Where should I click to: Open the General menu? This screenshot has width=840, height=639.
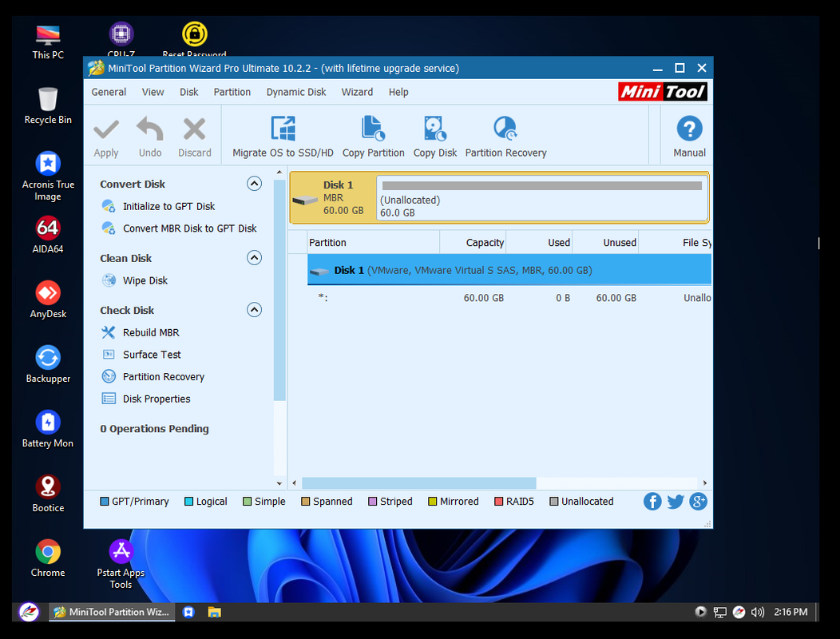(x=109, y=92)
